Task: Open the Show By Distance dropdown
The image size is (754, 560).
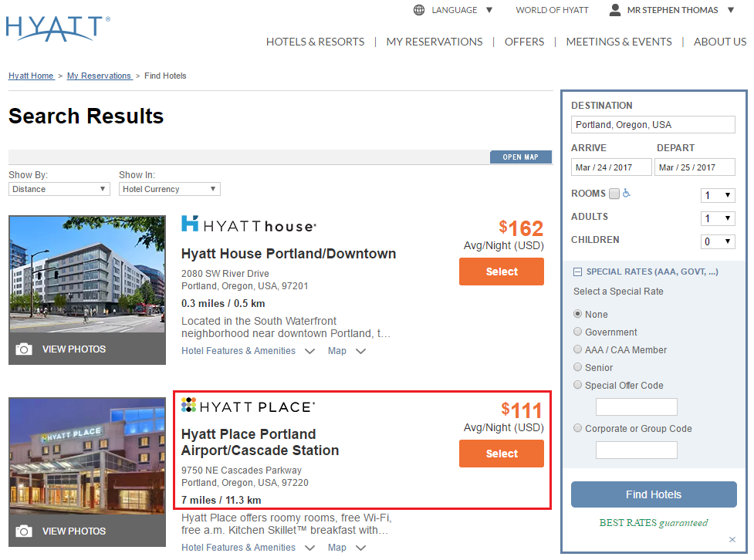Action: (x=59, y=189)
